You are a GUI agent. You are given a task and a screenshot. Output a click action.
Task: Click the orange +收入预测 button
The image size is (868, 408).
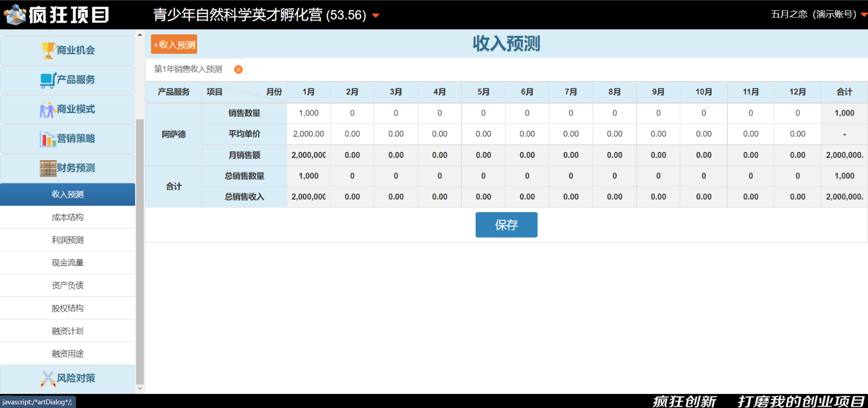pos(174,44)
